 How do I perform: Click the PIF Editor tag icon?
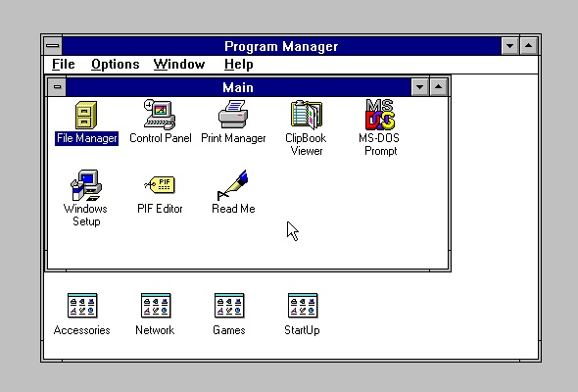pos(160,184)
